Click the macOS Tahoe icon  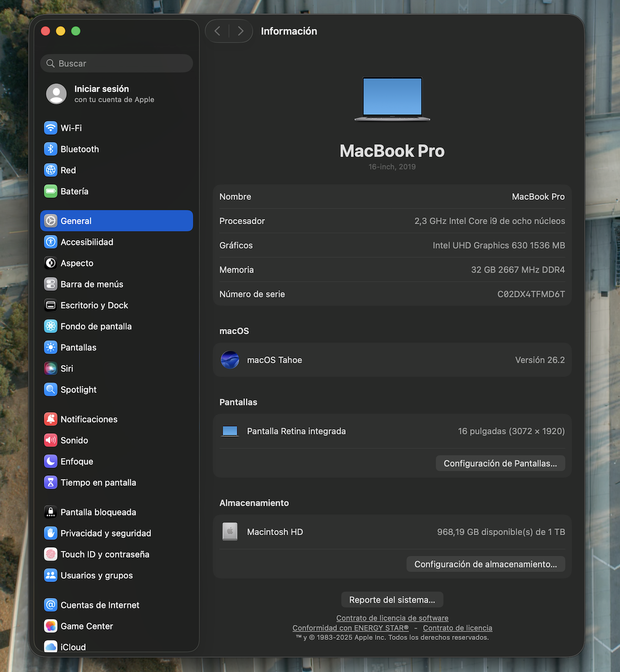[230, 360]
